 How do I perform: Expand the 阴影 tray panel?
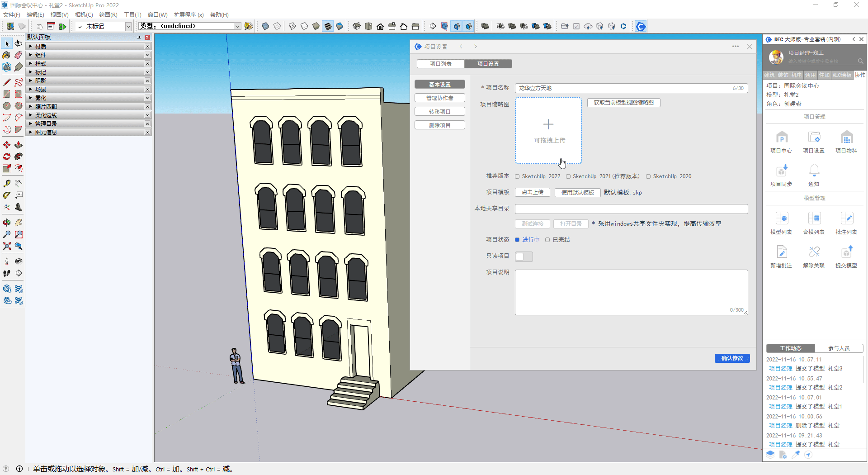(x=41, y=81)
